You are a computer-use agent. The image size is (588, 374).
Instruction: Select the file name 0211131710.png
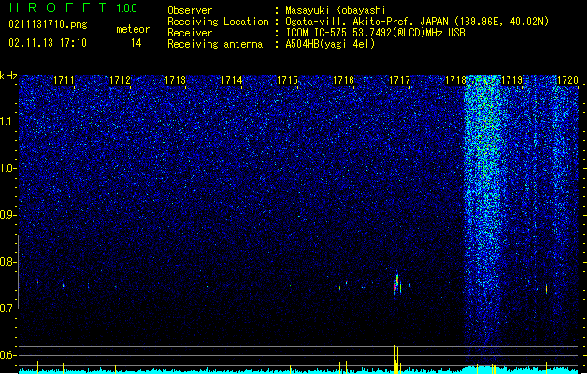48,24
